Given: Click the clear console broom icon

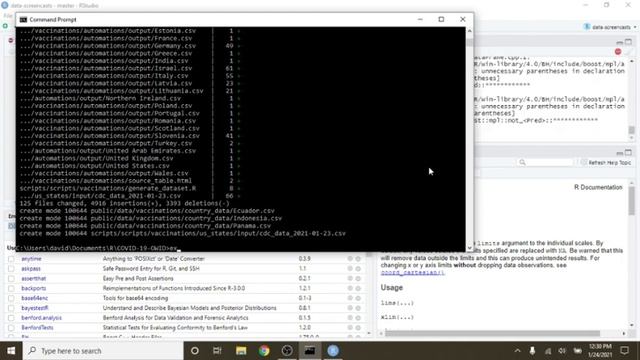Looking at the screenshot, I should [x=629, y=51].
